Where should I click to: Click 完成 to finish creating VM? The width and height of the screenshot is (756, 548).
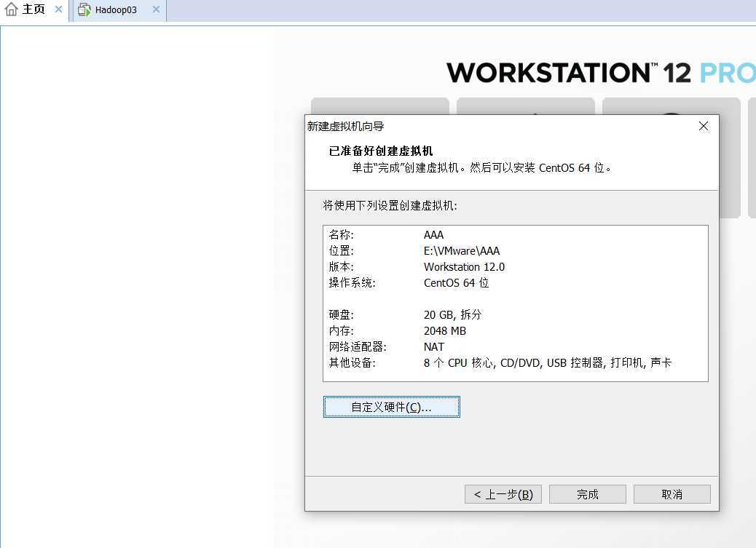click(x=587, y=494)
